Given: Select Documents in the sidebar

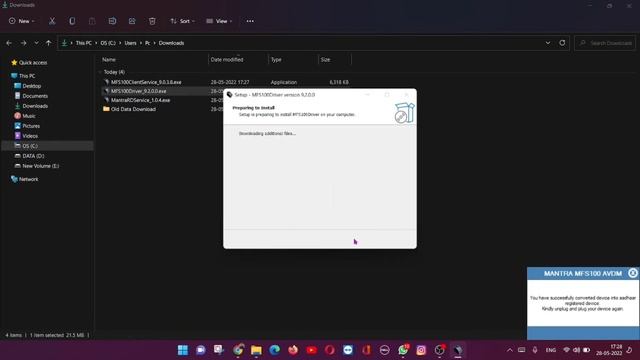Looking at the screenshot, I should [x=35, y=96].
